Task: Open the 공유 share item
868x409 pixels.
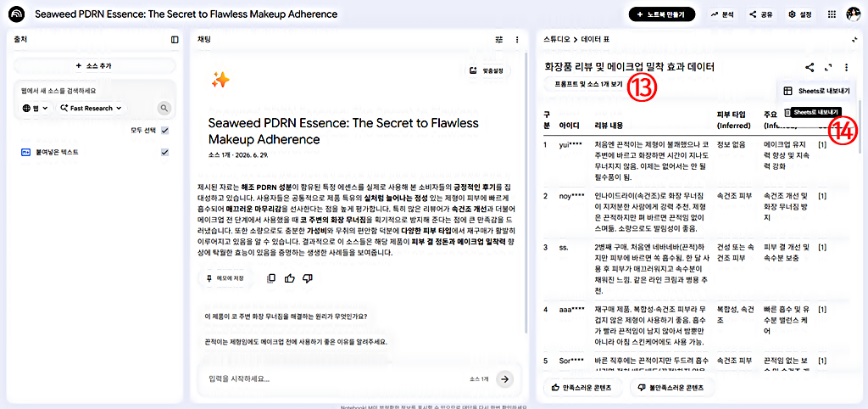Action: pyautogui.click(x=761, y=15)
